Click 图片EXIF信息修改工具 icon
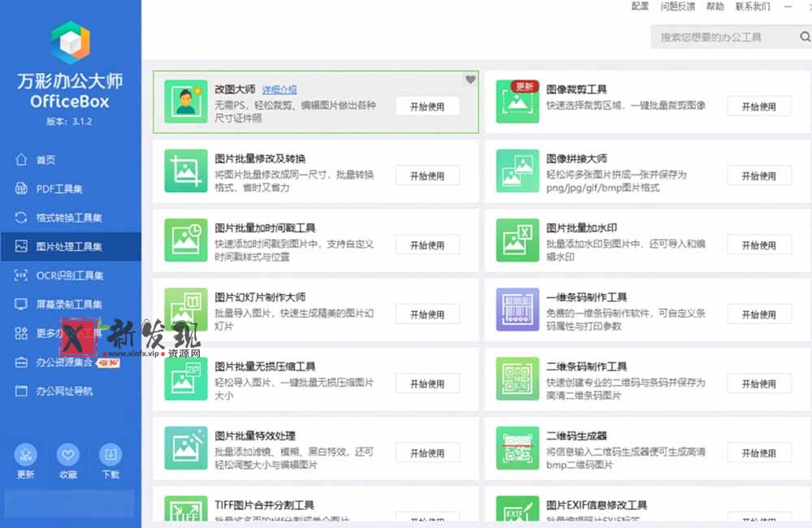The width and height of the screenshot is (812, 528). point(517,509)
